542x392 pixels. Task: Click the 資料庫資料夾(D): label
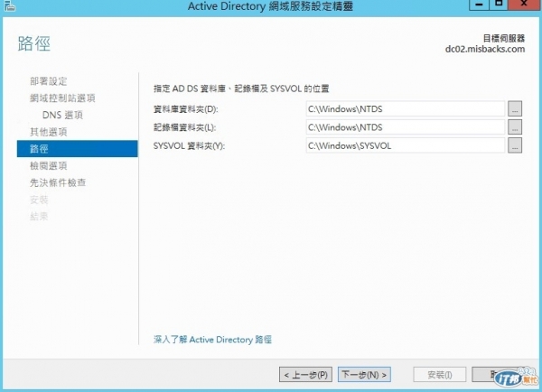(x=185, y=109)
